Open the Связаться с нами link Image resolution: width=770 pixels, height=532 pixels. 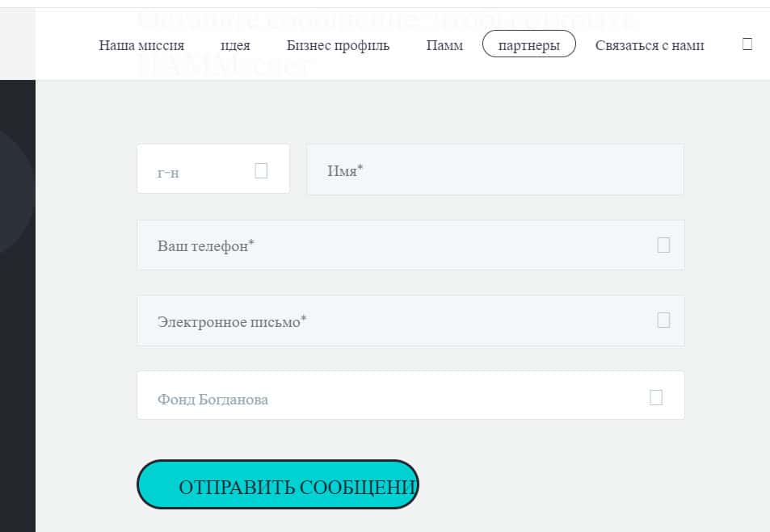pyautogui.click(x=650, y=45)
